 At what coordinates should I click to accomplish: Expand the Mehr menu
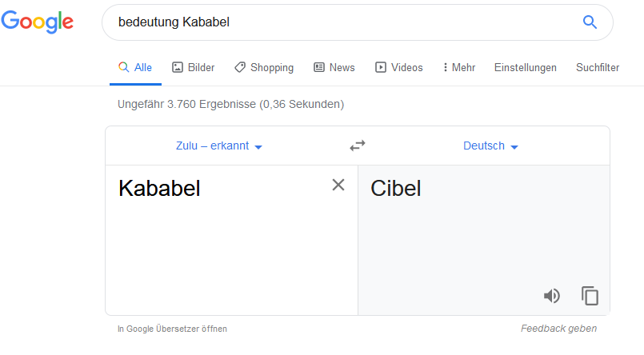[x=459, y=67]
